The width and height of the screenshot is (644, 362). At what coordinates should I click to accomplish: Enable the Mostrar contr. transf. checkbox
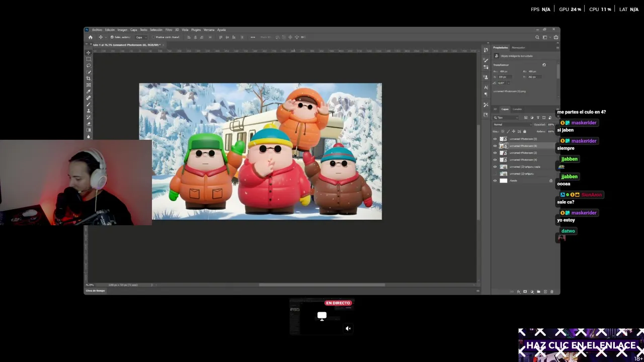point(153,37)
